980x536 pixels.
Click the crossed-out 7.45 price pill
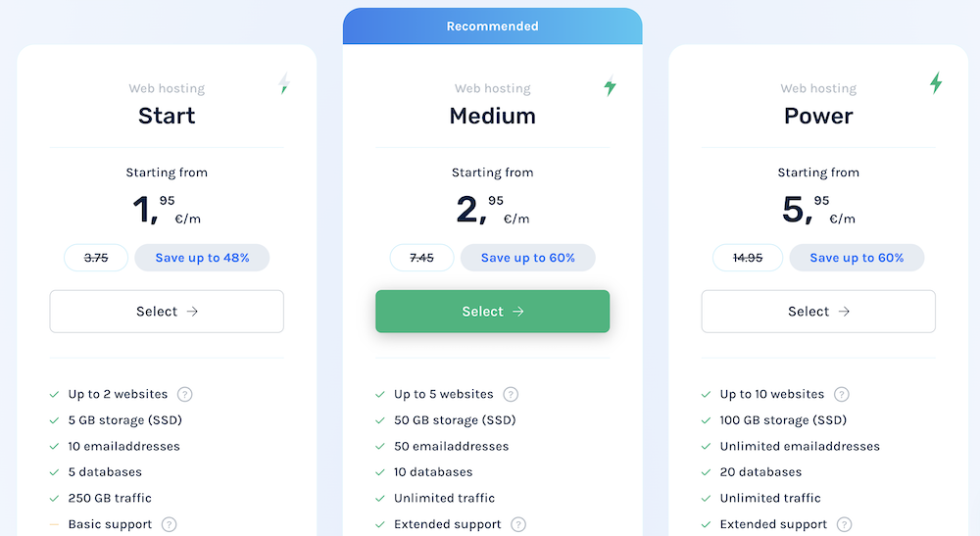[x=421, y=258]
